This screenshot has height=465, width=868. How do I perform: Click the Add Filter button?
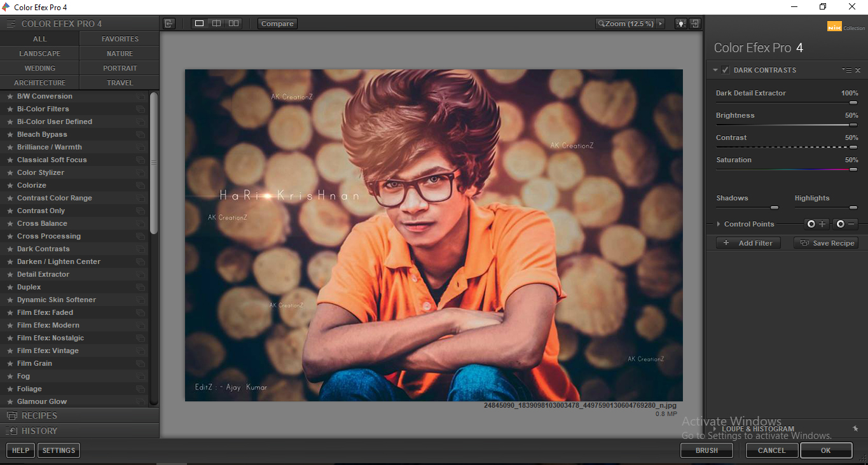pyautogui.click(x=748, y=243)
